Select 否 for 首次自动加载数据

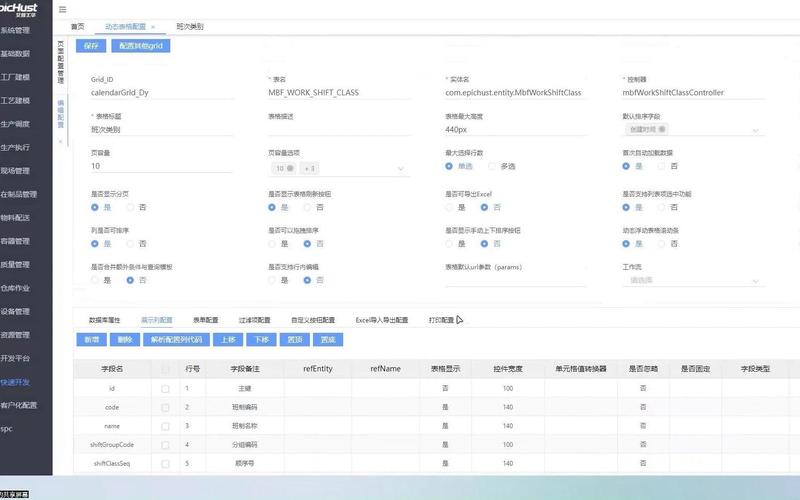[661, 166]
